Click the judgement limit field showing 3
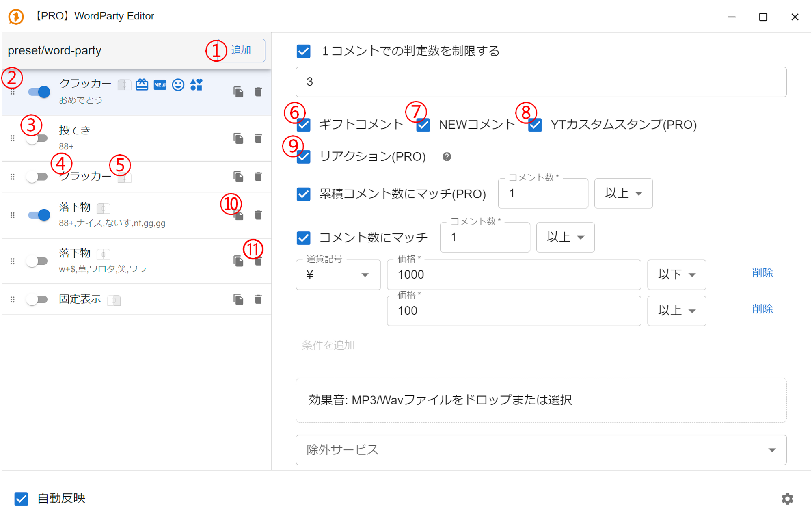 click(541, 82)
